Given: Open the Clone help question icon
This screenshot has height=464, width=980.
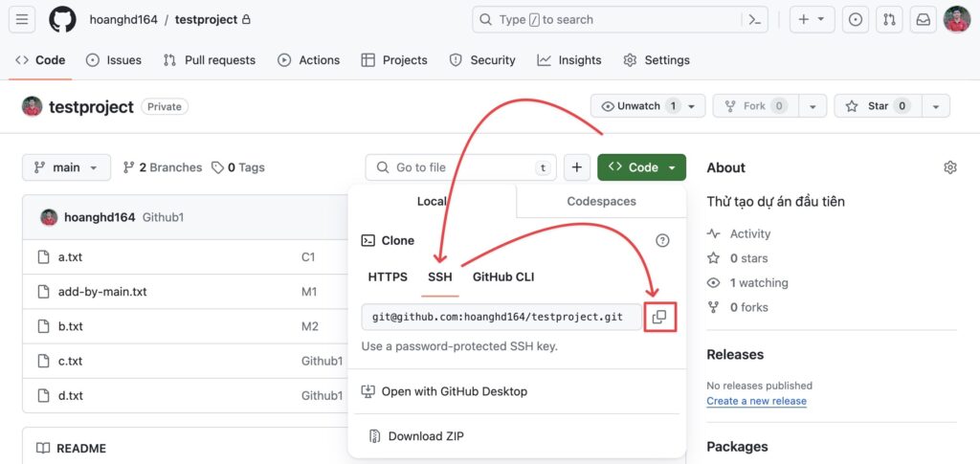Looking at the screenshot, I should [662, 240].
